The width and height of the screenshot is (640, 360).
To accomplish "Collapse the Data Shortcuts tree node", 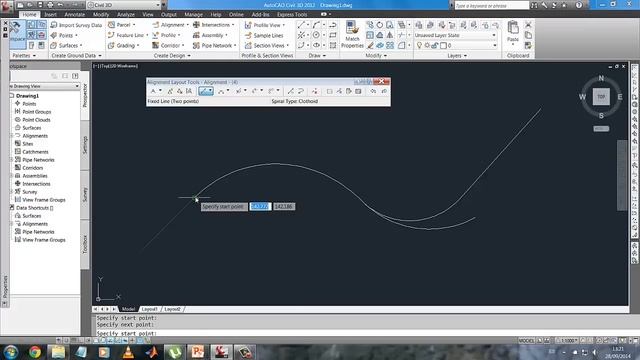I will coord(11,208).
